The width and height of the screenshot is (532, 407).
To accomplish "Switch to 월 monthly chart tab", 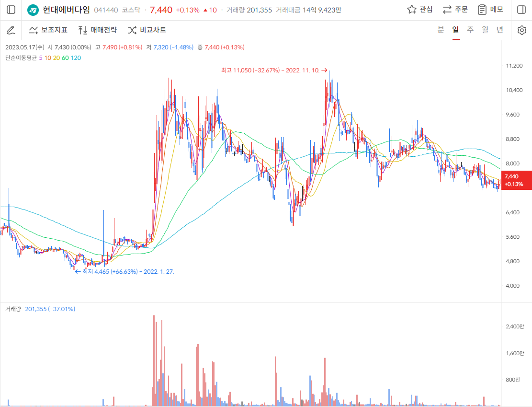I will pos(485,30).
